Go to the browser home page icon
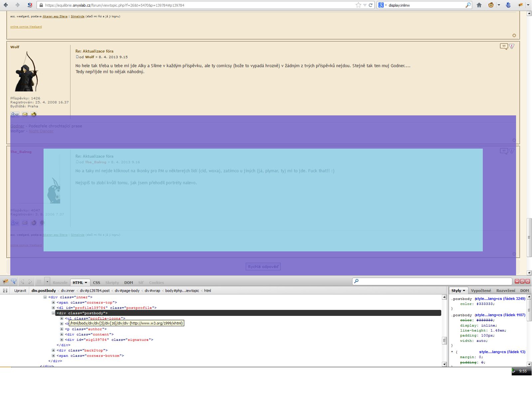532x399 pixels. 479,5
